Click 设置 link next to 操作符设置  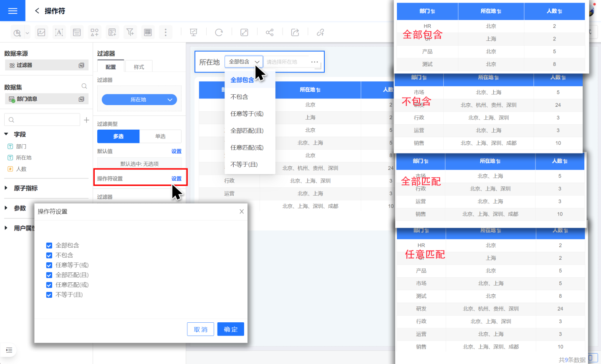pyautogui.click(x=176, y=178)
